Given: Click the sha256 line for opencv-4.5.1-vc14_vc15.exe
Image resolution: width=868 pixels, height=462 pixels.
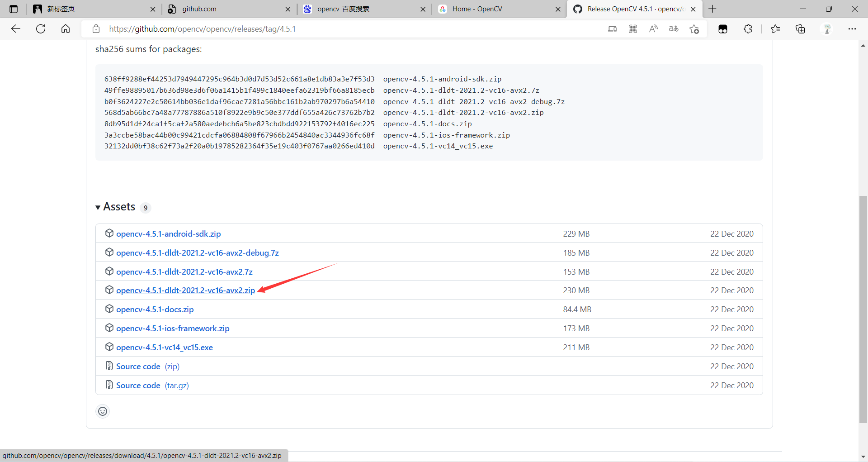Looking at the screenshot, I should [x=298, y=146].
